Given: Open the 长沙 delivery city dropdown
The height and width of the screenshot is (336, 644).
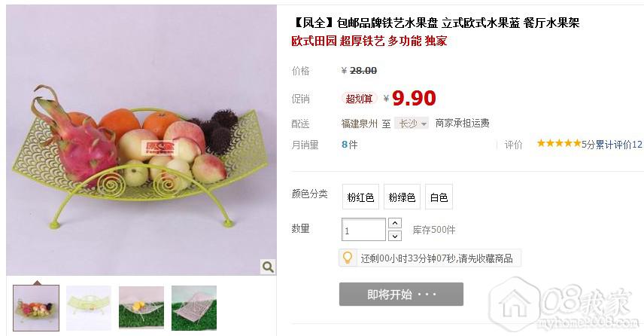Looking at the screenshot, I should (x=412, y=124).
